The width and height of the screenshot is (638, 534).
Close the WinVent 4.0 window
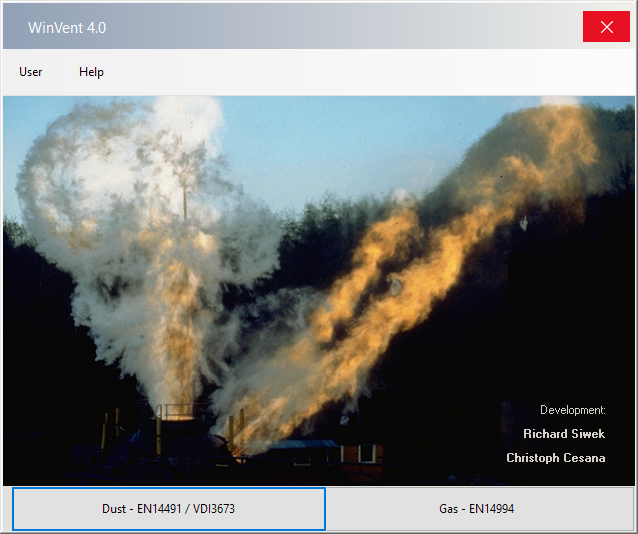(606, 27)
